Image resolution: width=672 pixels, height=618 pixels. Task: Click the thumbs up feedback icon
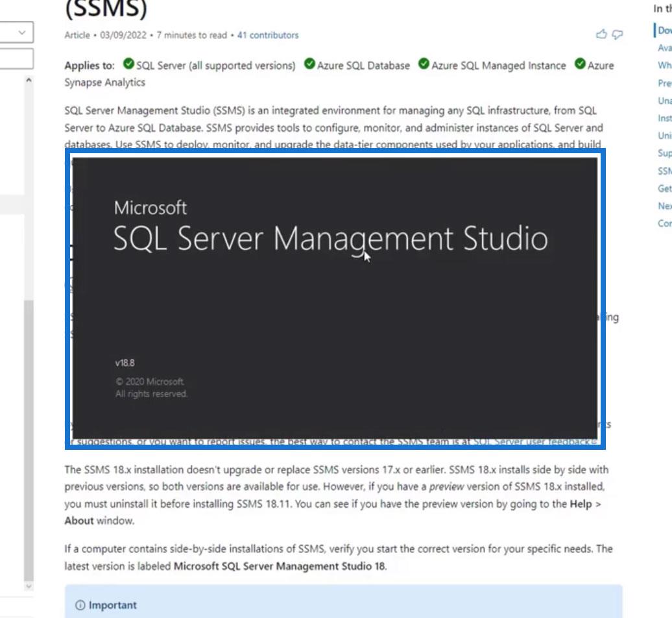point(601,34)
